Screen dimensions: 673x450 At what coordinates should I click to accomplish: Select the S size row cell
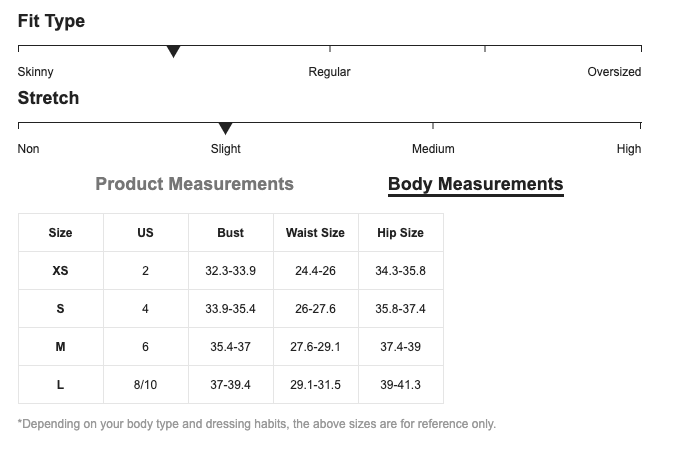(61, 309)
